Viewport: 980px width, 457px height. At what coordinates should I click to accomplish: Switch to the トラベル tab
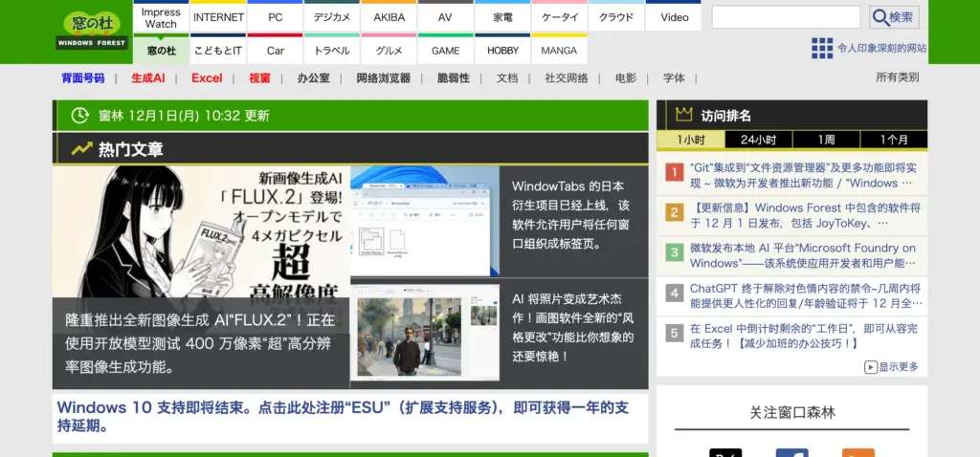tap(332, 50)
